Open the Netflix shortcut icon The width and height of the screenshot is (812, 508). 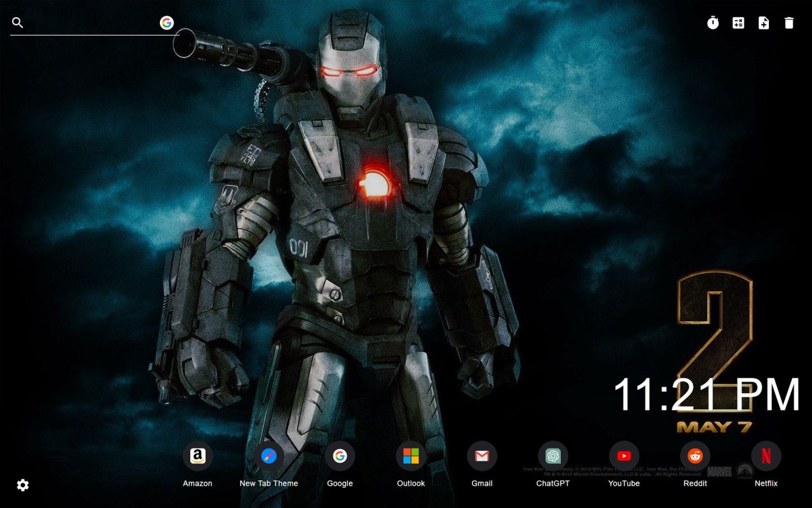coord(766,456)
